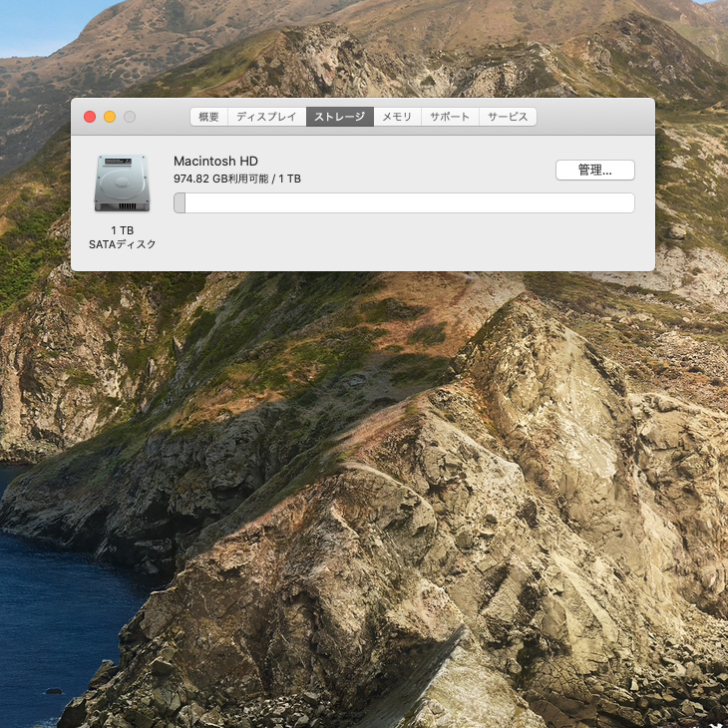Select the ストレージ tab

[x=340, y=117]
